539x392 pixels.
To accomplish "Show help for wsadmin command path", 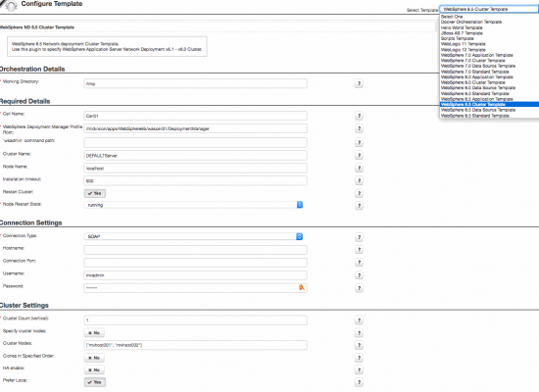I will pos(359,142).
